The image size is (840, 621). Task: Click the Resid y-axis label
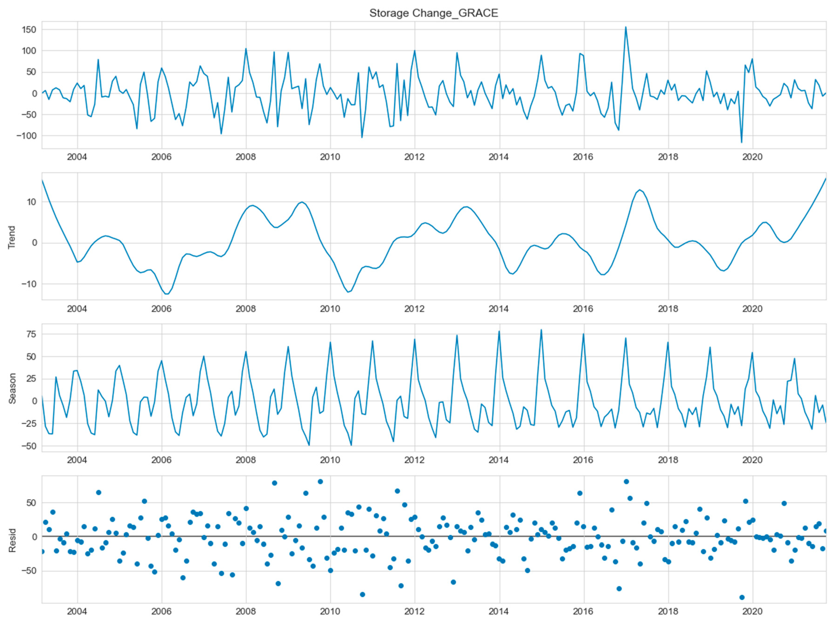click(x=12, y=540)
